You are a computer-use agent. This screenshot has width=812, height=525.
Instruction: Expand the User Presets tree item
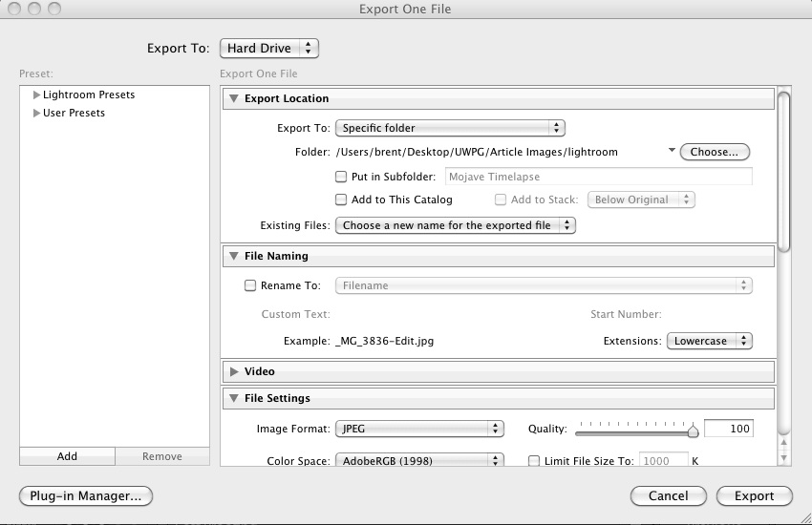(x=36, y=114)
